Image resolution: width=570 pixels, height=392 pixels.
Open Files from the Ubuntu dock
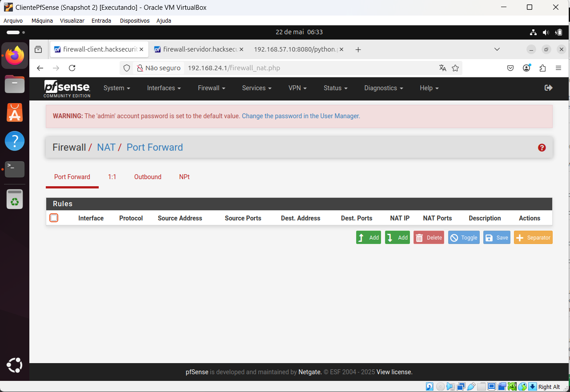click(15, 84)
